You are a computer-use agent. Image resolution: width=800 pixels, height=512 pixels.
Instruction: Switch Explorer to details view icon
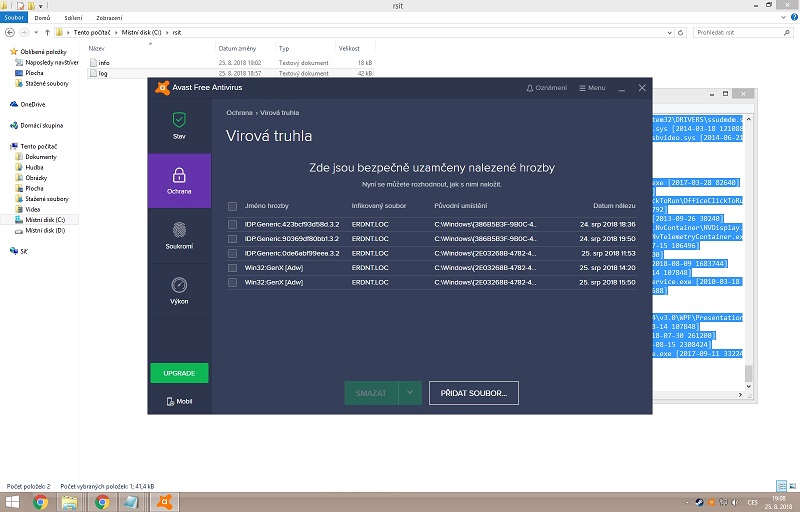tap(781, 486)
